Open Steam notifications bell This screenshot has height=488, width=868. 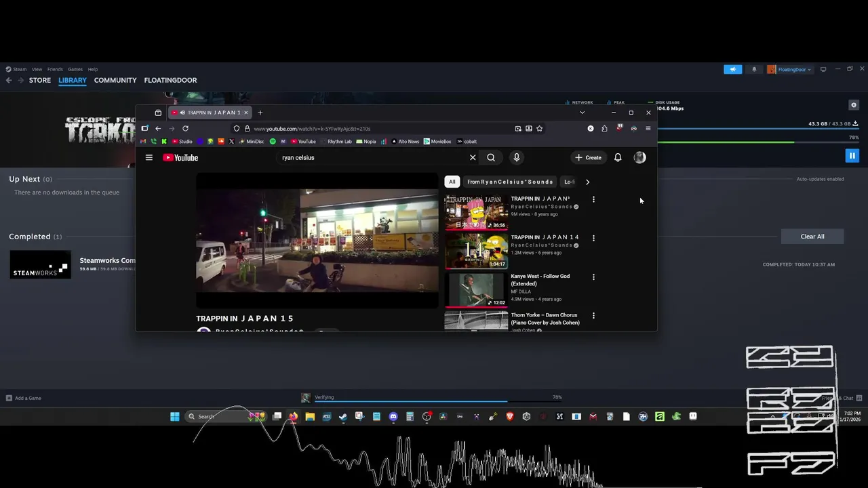[754, 69]
